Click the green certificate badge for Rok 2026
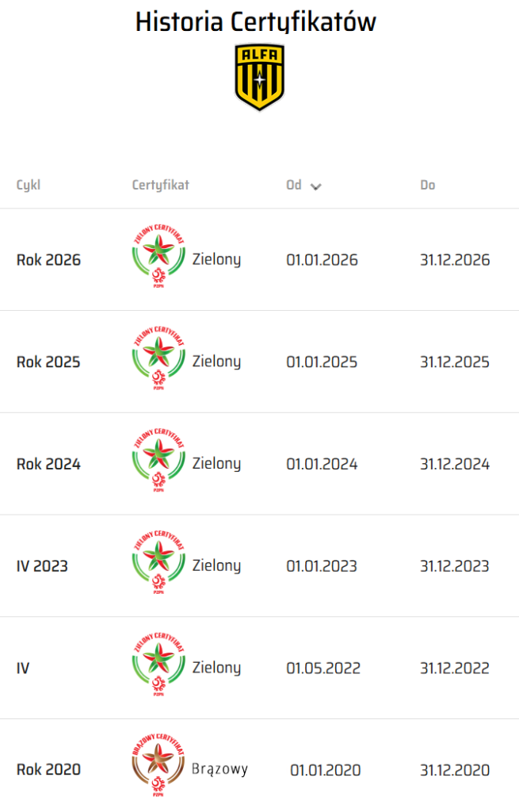This screenshot has width=519, height=812. [158, 259]
